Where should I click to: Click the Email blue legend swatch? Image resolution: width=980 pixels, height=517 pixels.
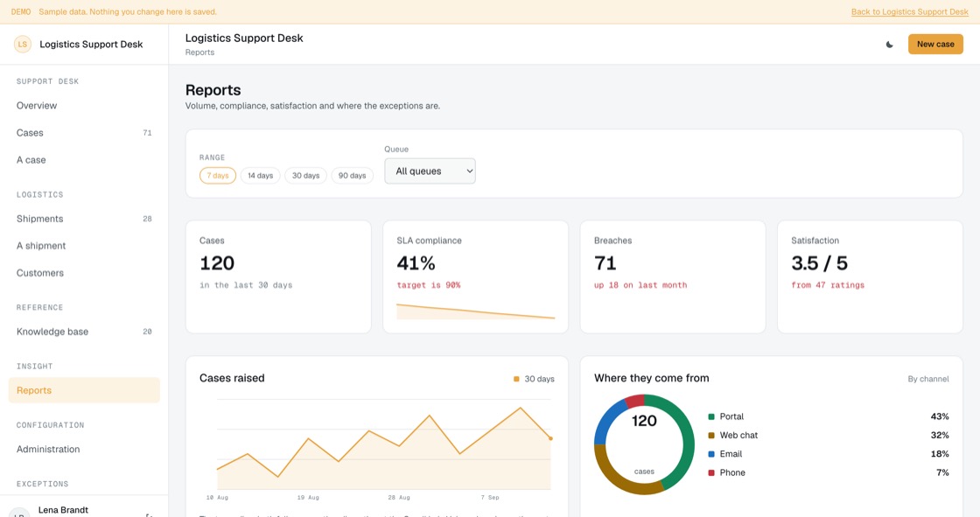(711, 454)
